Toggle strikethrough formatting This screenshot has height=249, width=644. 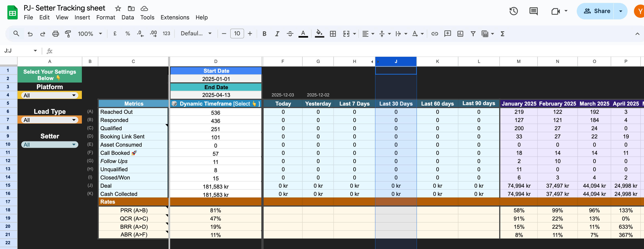(290, 34)
